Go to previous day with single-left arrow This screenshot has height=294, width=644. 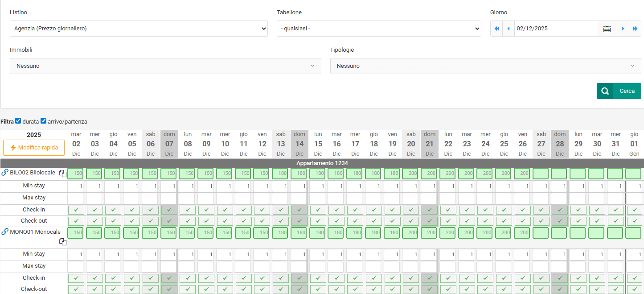[x=509, y=29]
